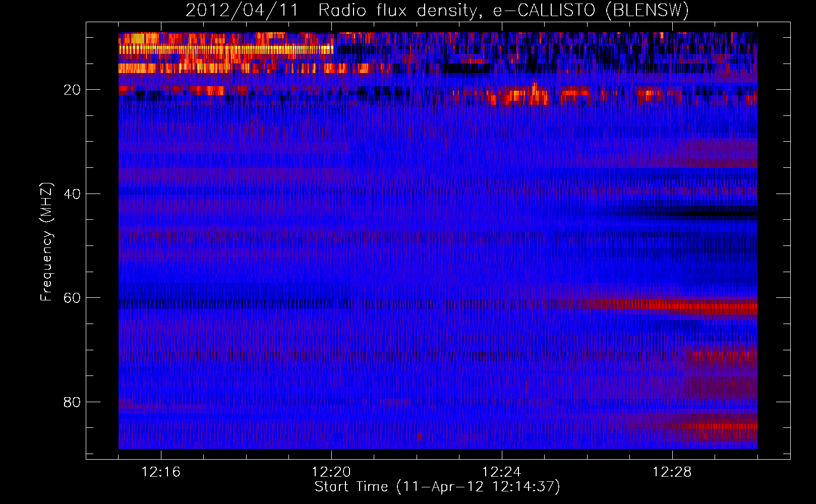Click the 80 MHz frequency tick label

(x=73, y=402)
